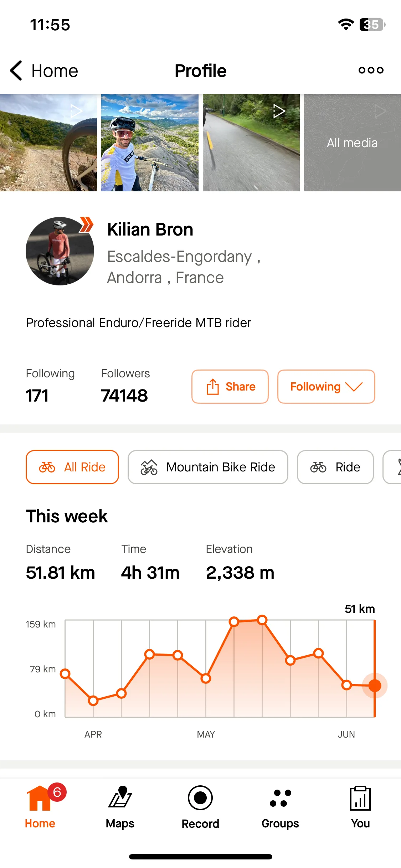This screenshot has width=401, height=868.
Task: Play the blurry road video thumbnail
Action: [251, 143]
